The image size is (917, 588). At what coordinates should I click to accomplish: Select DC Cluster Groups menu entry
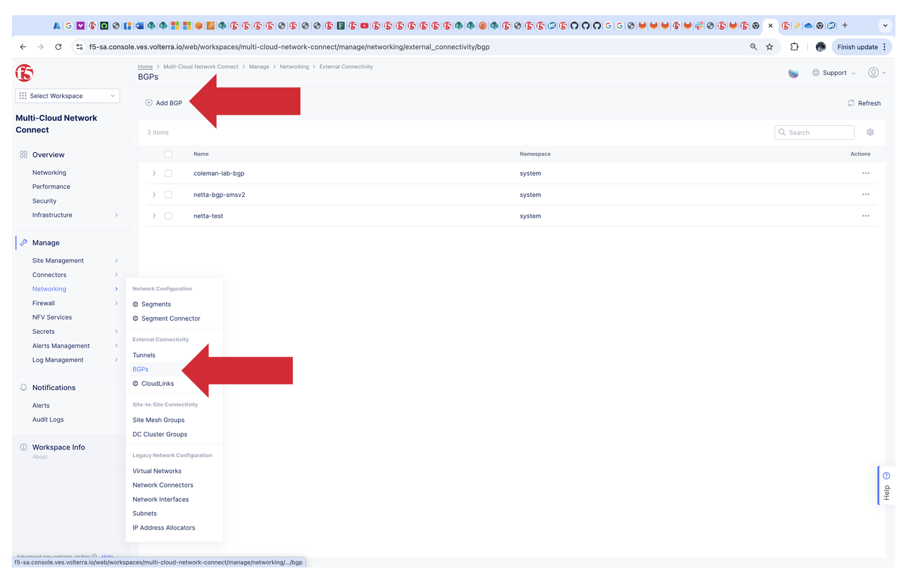pos(160,434)
